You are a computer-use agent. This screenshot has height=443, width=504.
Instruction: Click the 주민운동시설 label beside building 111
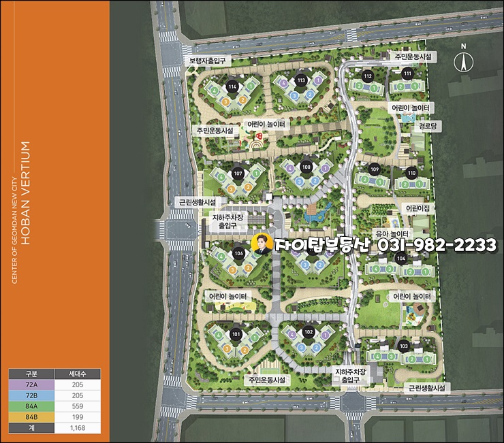tap(413, 56)
